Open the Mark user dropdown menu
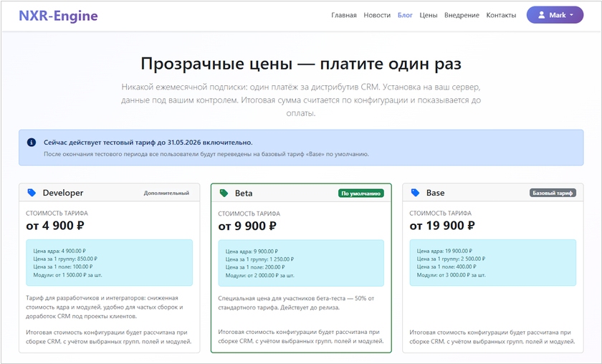 pos(555,15)
